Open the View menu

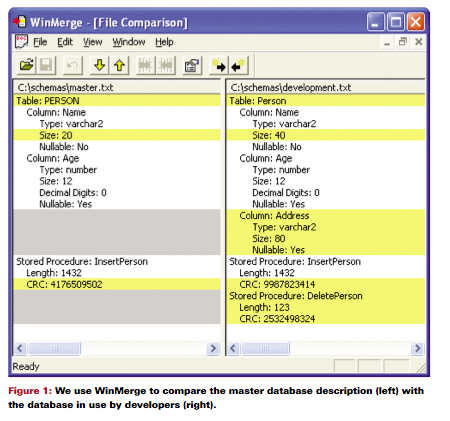pos(92,42)
